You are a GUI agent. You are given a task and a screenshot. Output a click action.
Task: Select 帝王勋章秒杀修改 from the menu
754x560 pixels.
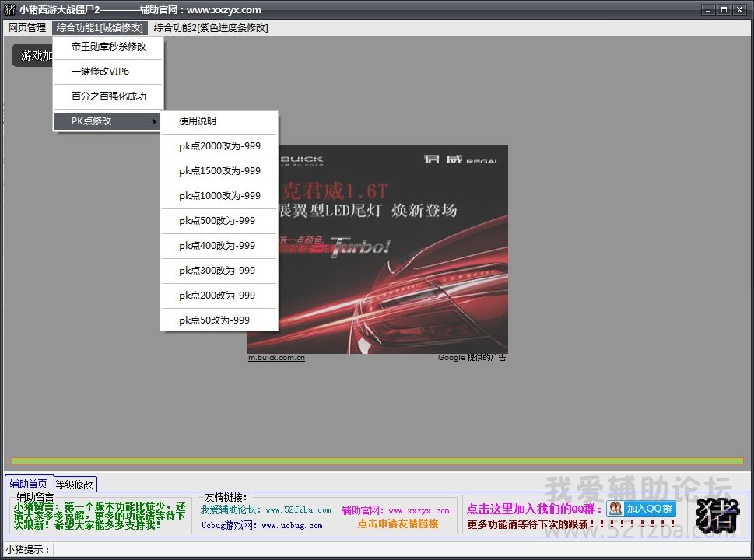click(108, 47)
